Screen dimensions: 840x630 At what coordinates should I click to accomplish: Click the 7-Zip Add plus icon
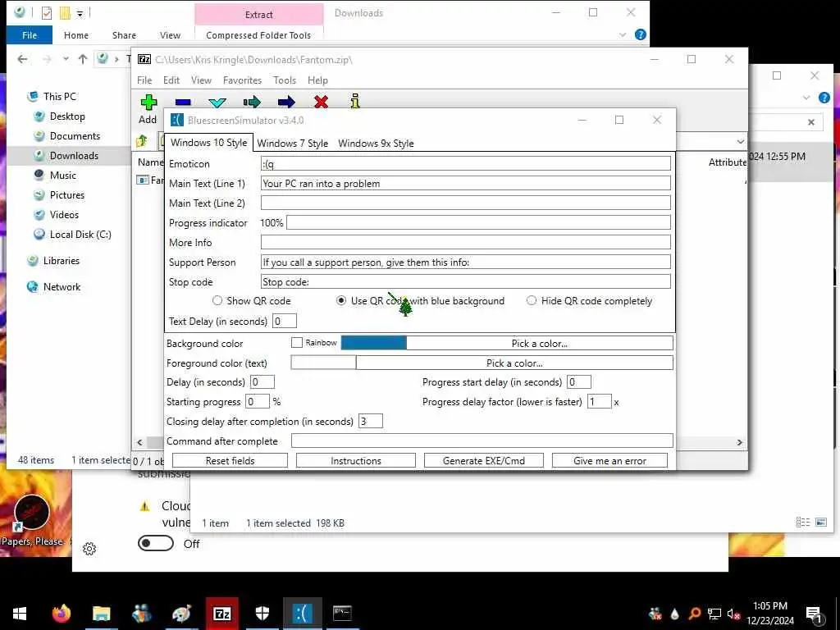point(148,102)
